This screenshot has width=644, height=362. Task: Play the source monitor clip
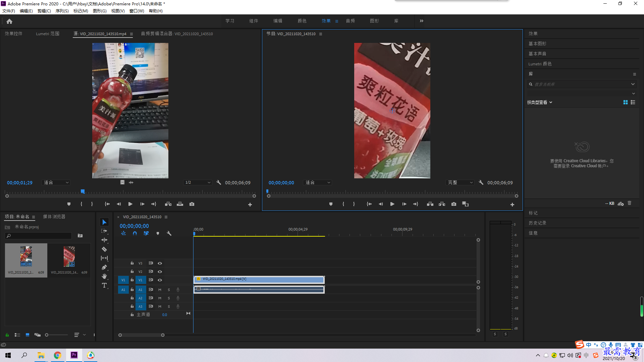[130, 204]
